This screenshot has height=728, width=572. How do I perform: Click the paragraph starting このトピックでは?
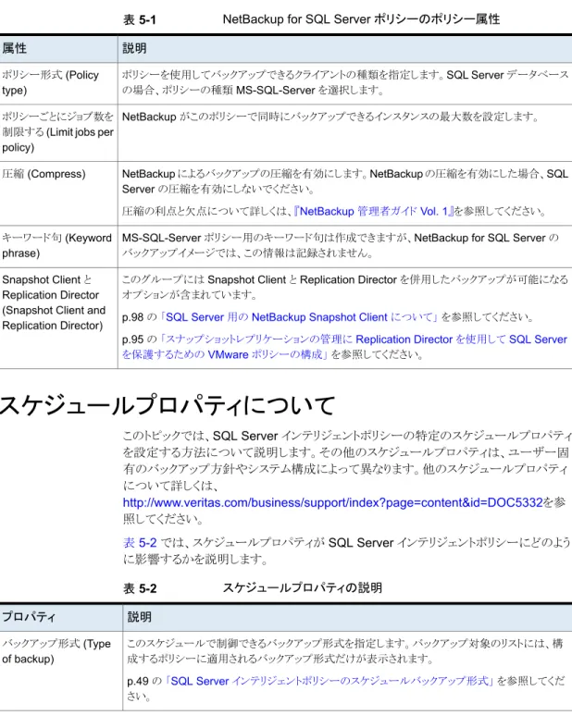pyautogui.click(x=346, y=476)
